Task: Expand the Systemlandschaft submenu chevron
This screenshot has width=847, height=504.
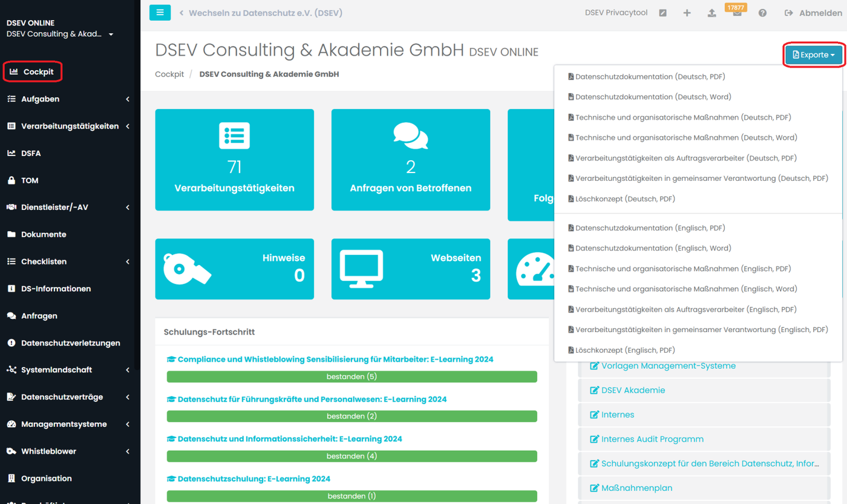Action: coord(128,370)
